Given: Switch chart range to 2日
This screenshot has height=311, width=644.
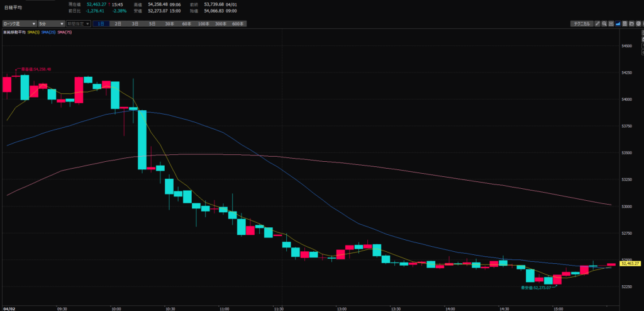Looking at the screenshot, I should click(x=118, y=24).
